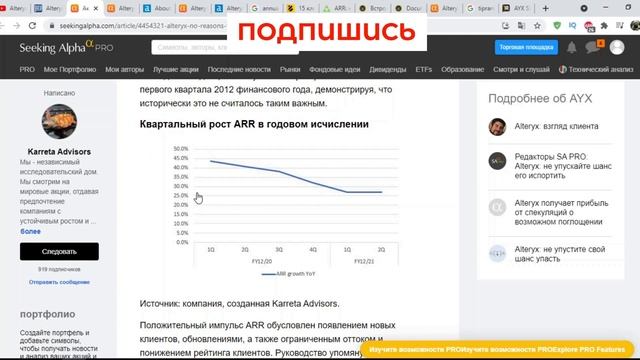This screenshot has height=360, width=640.
Task: Open a new browser tab with plus
Action: (545, 8)
